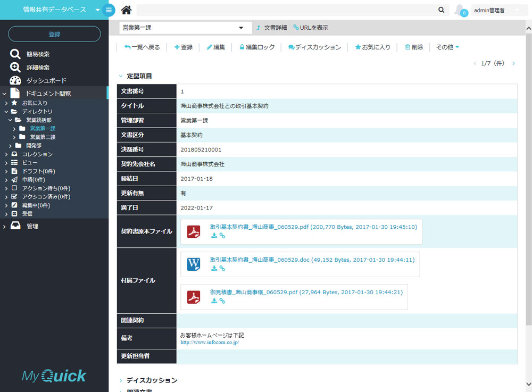This screenshot has height=392, width=532.
Task: Click 一覧へ戻る to return to list
Action: point(144,47)
